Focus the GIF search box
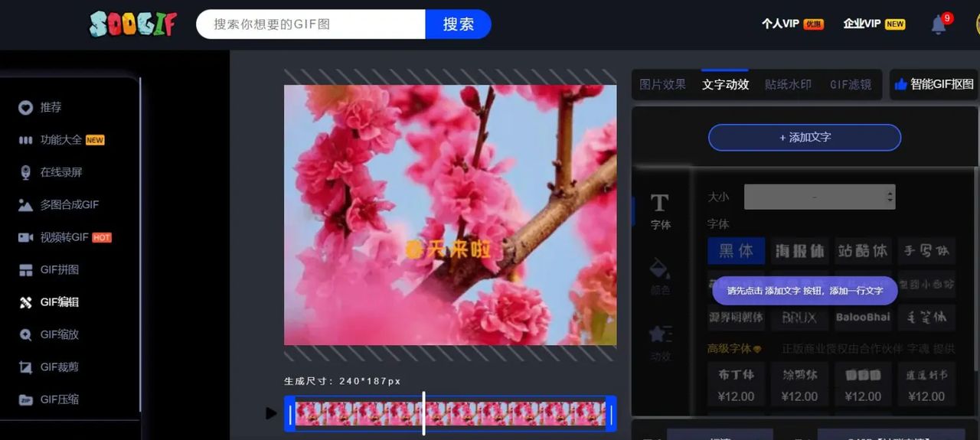Viewport: 980px width, 440px height. click(x=311, y=24)
